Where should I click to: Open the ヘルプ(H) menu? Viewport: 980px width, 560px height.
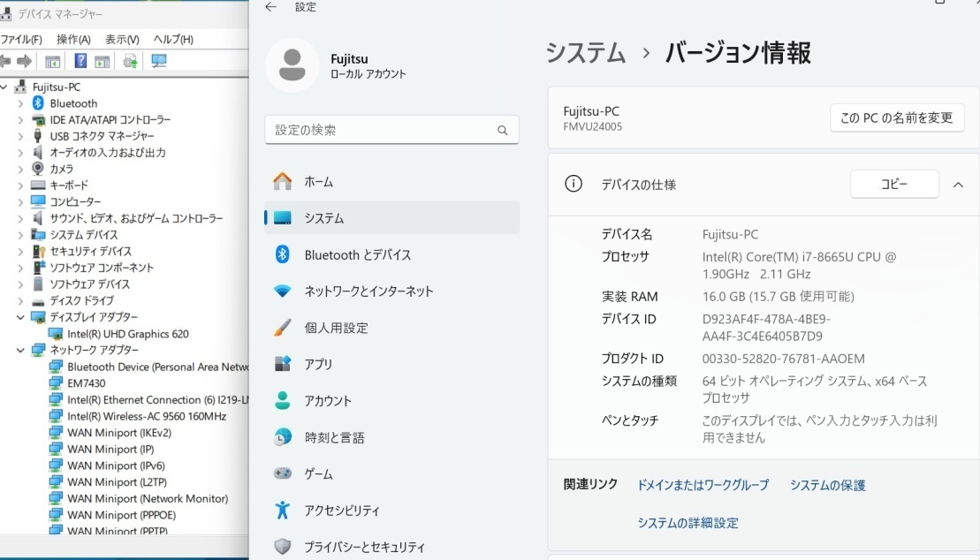[x=173, y=40]
